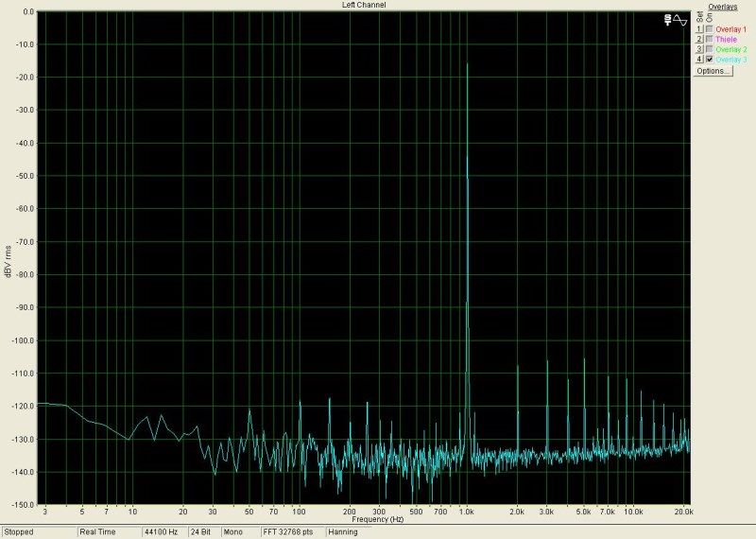
Task: Click the magenta Thiele label
Action: (x=726, y=40)
